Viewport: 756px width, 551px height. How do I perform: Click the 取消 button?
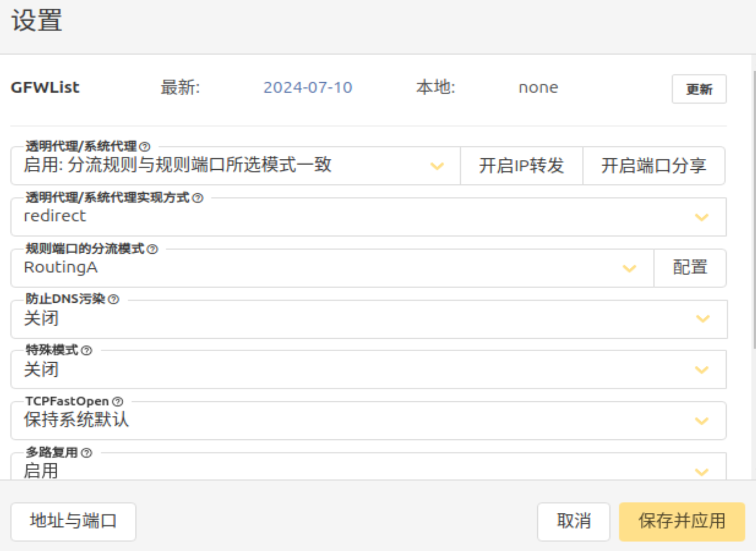(x=574, y=521)
